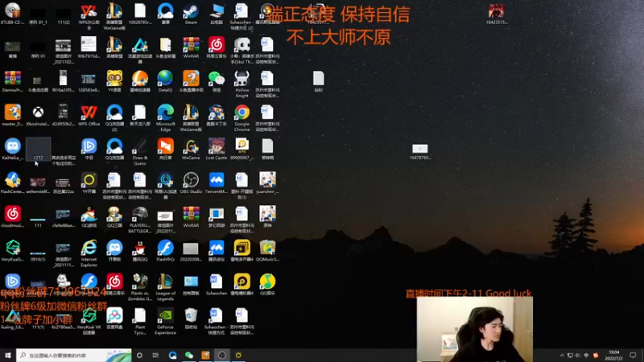Viewport: 644px width, 362px height.
Task: Open the VeryKuai VK accelerator icon
Action: [x=89, y=319]
